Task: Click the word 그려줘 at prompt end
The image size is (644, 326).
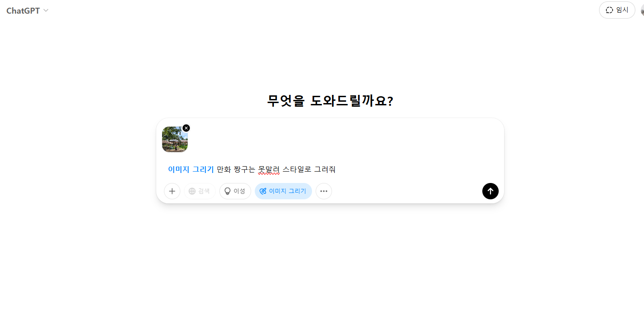Action: [x=325, y=169]
